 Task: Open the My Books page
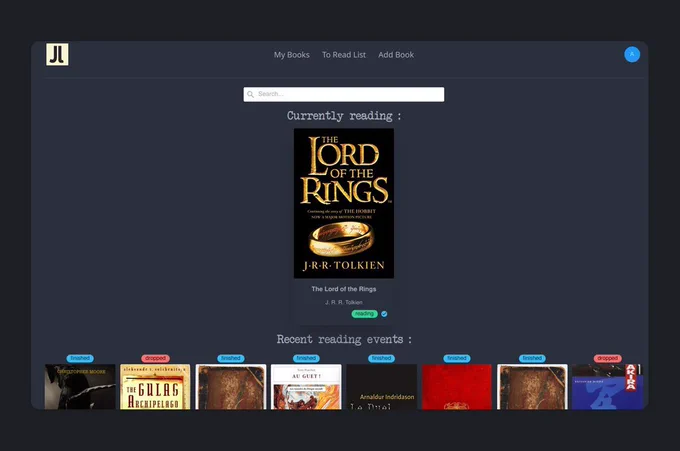tap(291, 55)
